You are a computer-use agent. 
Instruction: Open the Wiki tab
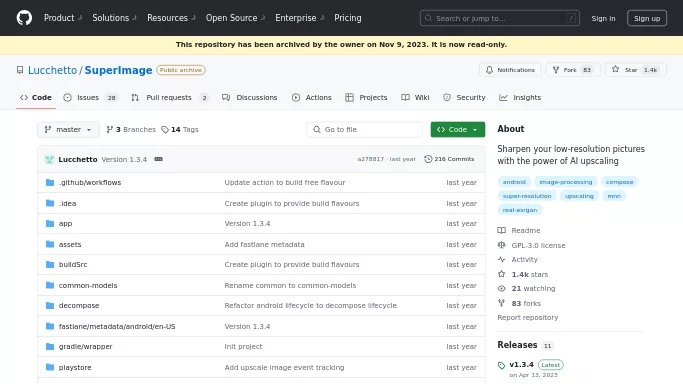pyautogui.click(x=416, y=98)
